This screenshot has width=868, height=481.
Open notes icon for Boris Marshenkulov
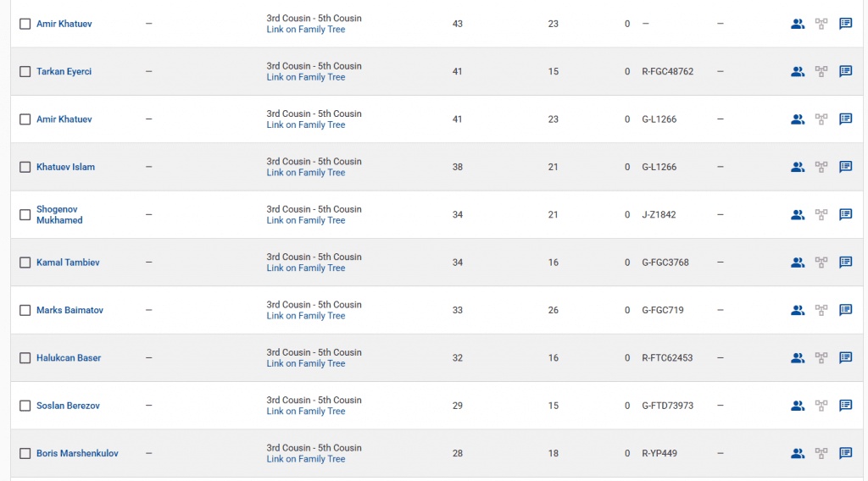point(845,453)
